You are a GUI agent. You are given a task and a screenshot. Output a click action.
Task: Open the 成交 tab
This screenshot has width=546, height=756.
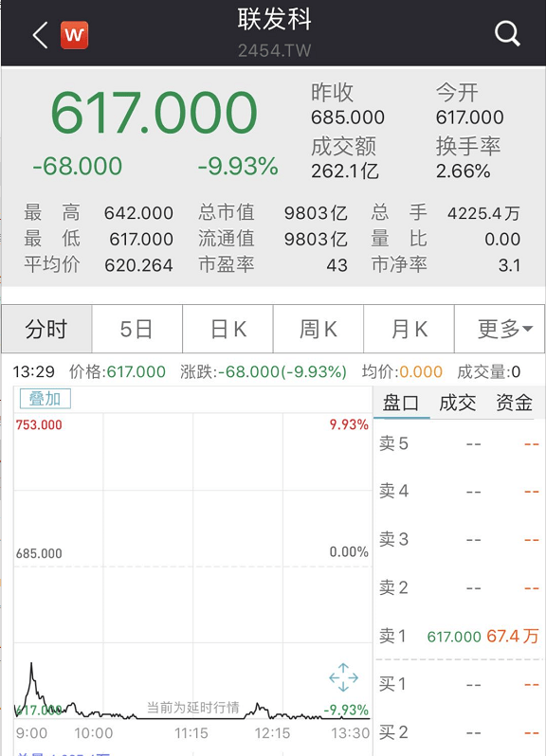[457, 403]
